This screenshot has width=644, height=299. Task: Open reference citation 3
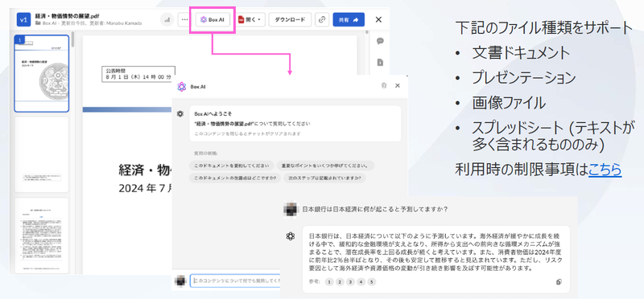350,282
